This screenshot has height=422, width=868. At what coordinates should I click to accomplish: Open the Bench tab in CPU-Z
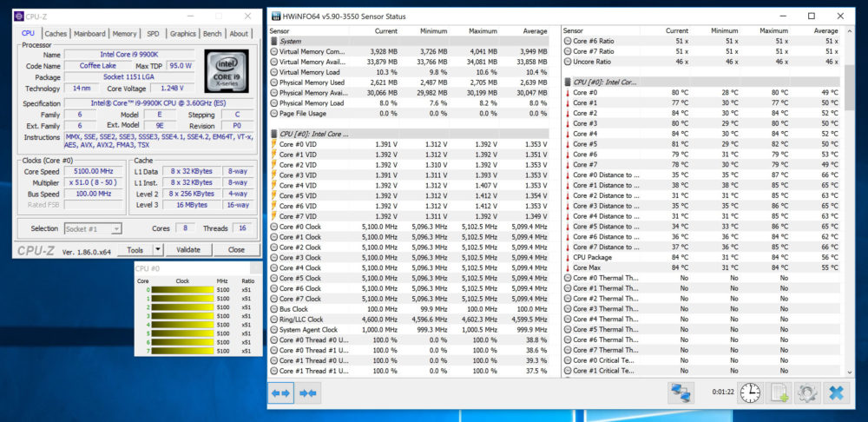212,34
